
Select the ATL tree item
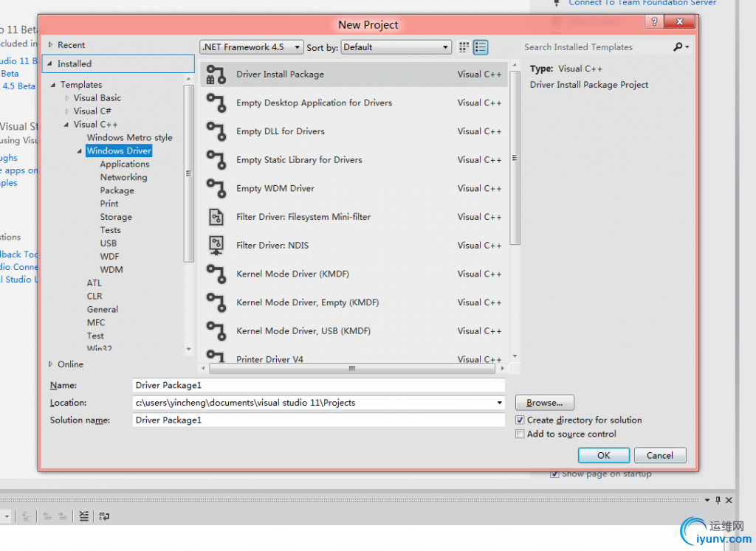94,283
